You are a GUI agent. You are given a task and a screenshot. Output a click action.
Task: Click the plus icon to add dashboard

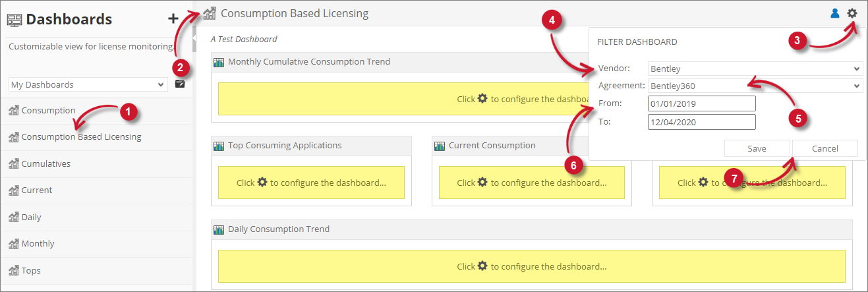coord(173,19)
